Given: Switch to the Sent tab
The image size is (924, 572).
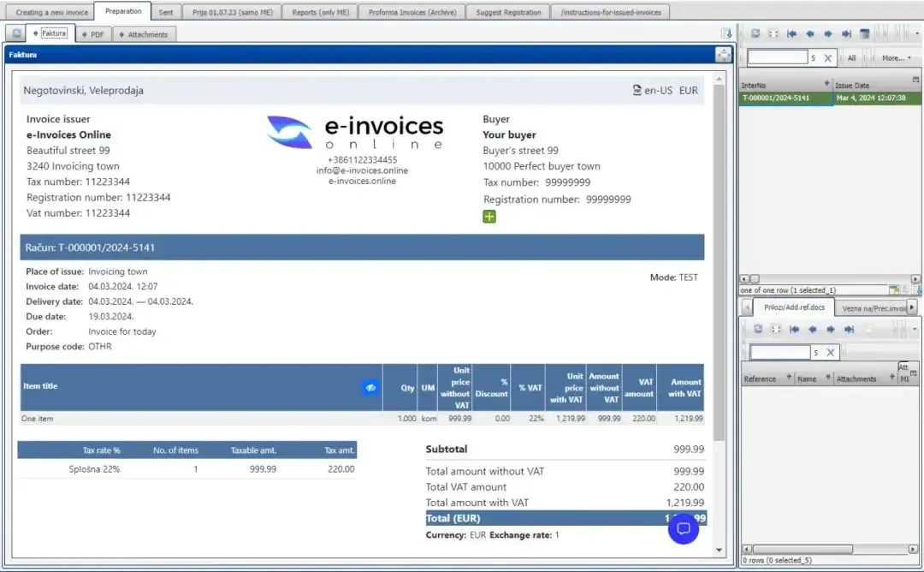Looking at the screenshot, I should tap(166, 12).
